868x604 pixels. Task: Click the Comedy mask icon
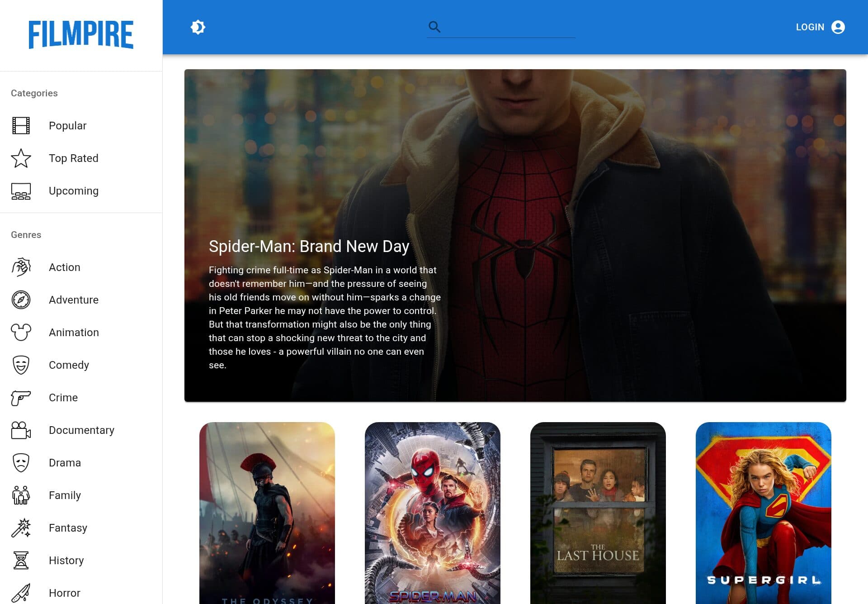(21, 365)
